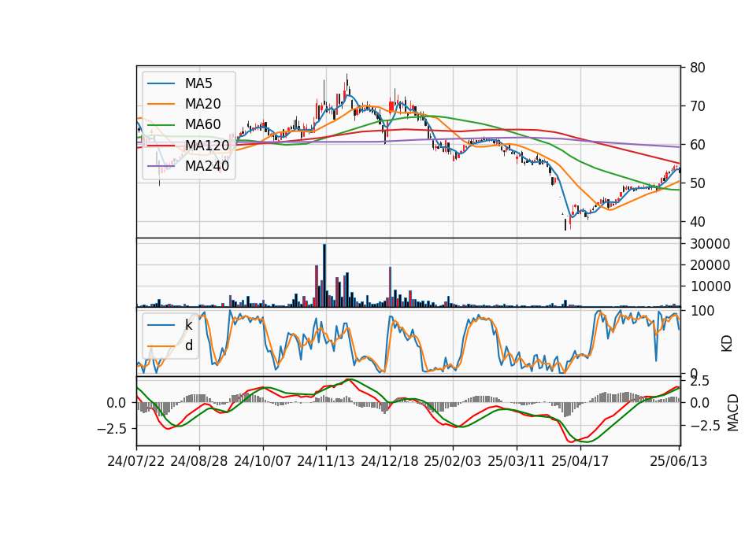Click the 25/03/11 date label
This screenshot has width=756, height=543.
pos(517,461)
